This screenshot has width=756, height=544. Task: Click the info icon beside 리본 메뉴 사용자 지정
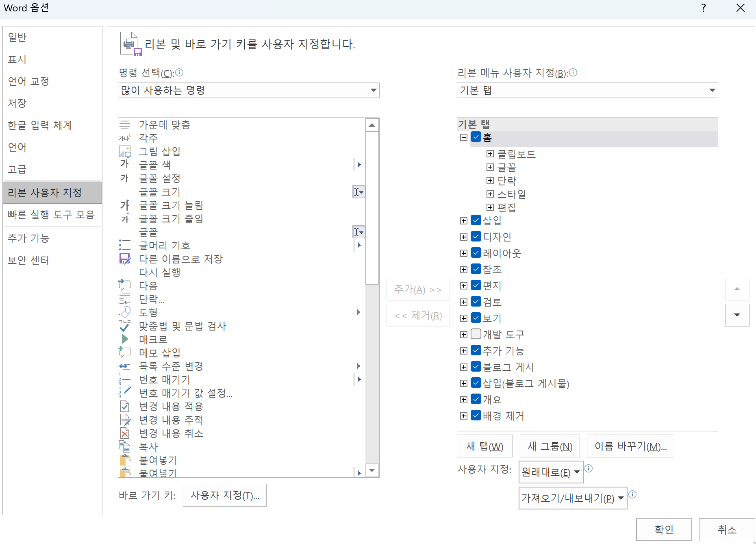pos(573,72)
